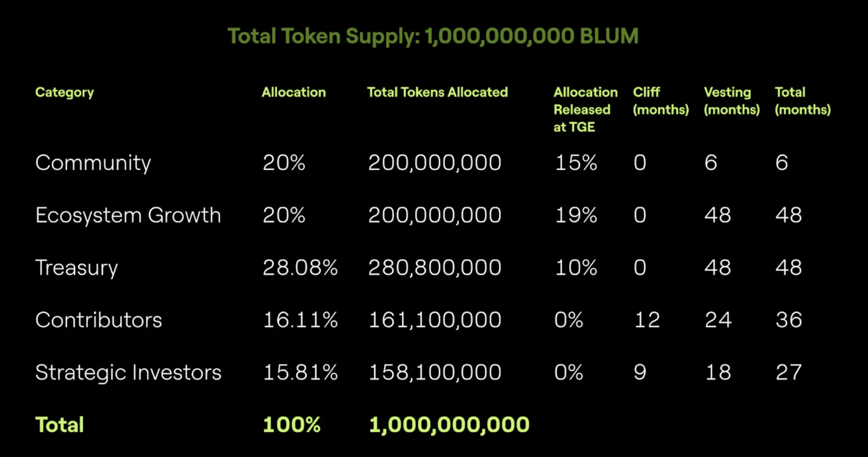
Task: Click the Total Tokens Allocated header
Action: (x=437, y=92)
